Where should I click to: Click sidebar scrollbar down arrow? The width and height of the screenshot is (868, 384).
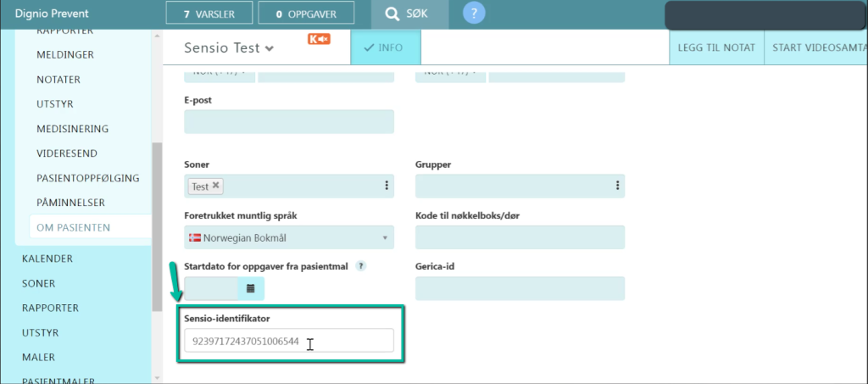click(x=157, y=378)
